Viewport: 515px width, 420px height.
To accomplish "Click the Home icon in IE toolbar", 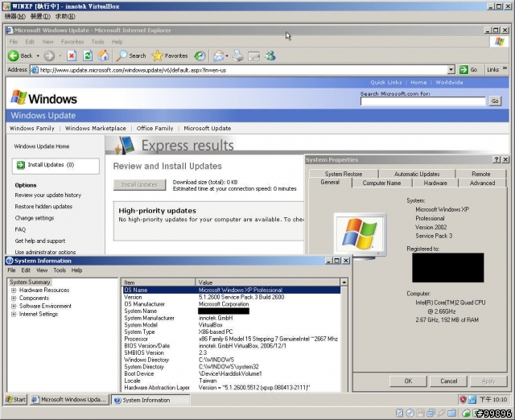I will 104,56.
